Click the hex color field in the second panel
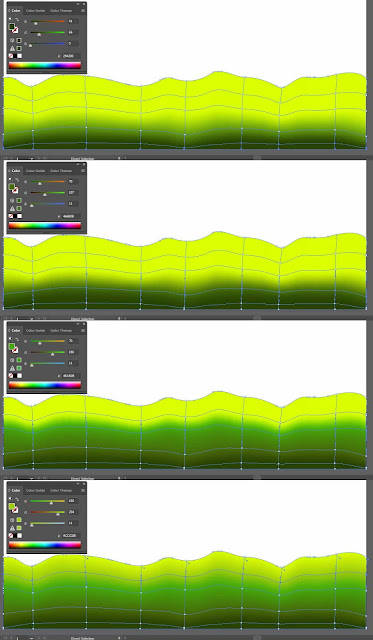 (x=71, y=216)
